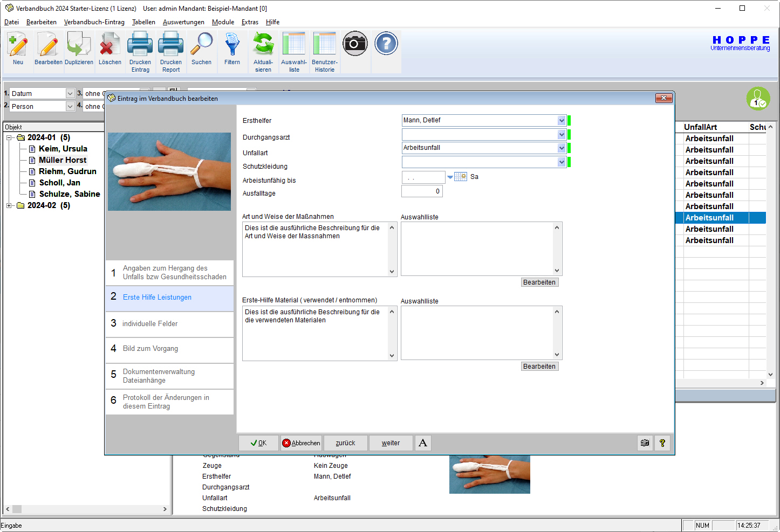
Task: Click the Duplizieren toolbar icon
Action: click(79, 44)
